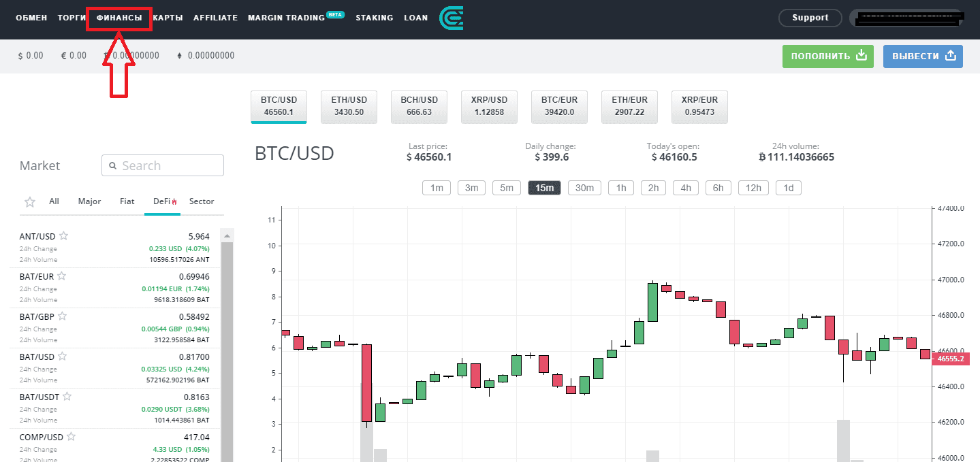Set chart interval to 5m
This screenshot has width=980, height=462.
(507, 188)
